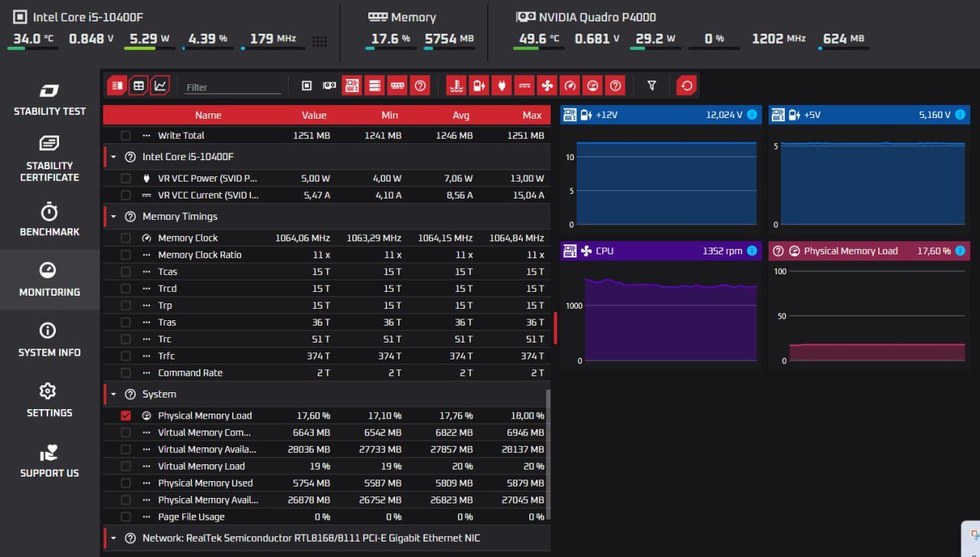Screen dimensions: 980x557
Task: Open the System Info section
Action: [49, 340]
